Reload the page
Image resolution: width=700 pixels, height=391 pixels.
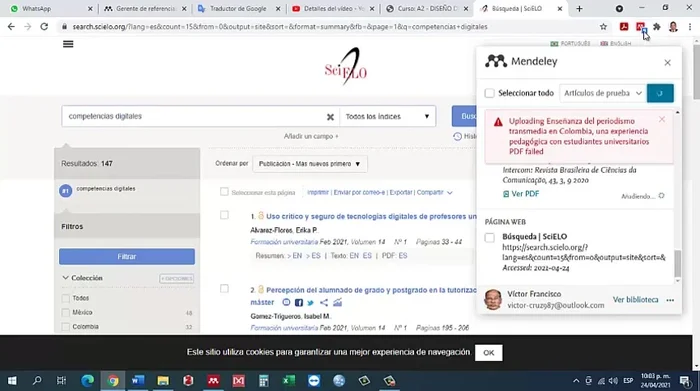pyautogui.click(x=44, y=27)
